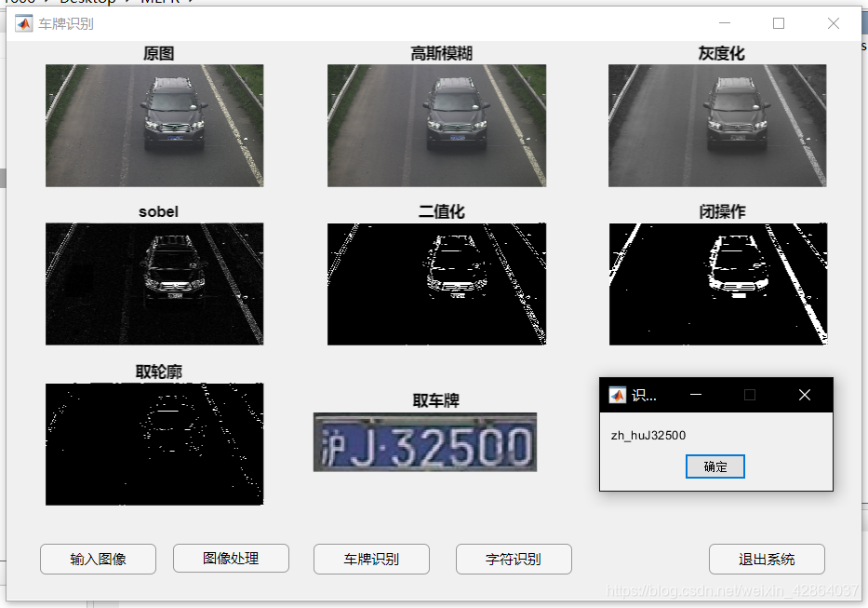Screen dimensions: 868x608
Task: Click the extracted 取车牌 license plate image
Action: [425, 442]
